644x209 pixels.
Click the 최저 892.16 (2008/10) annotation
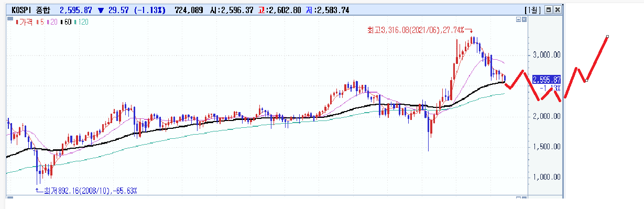click(x=91, y=190)
